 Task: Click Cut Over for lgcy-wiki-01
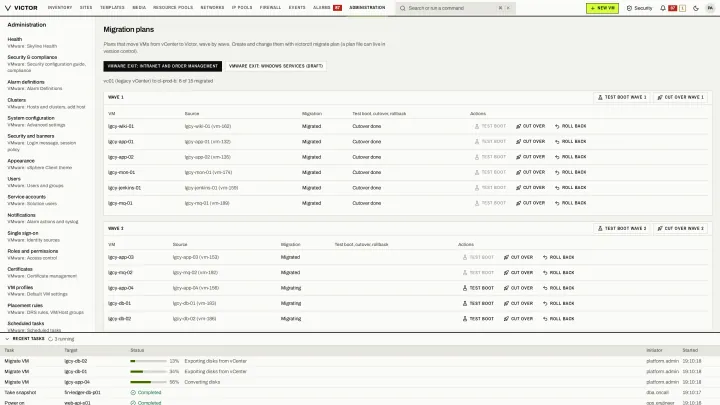pyautogui.click(x=530, y=126)
